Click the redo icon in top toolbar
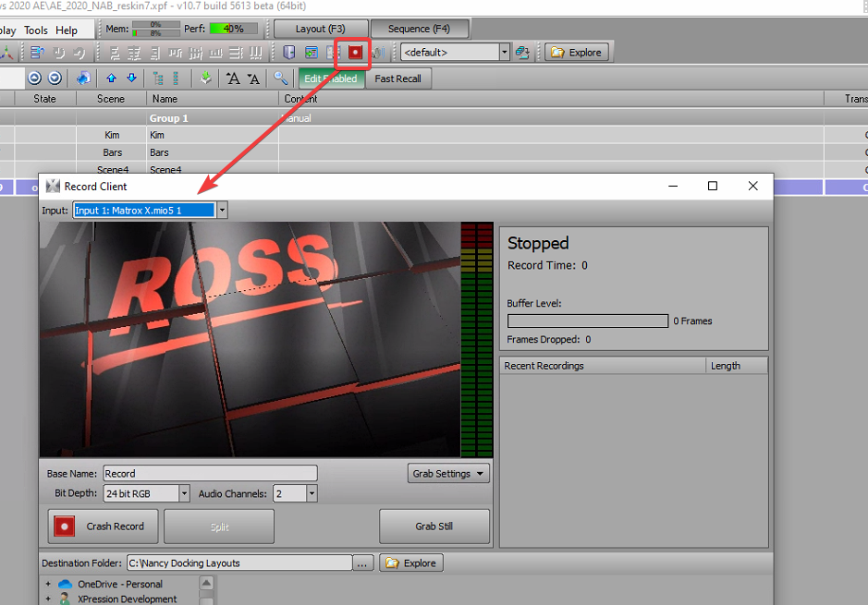Screen dimensions: 868x605 [x=79, y=53]
